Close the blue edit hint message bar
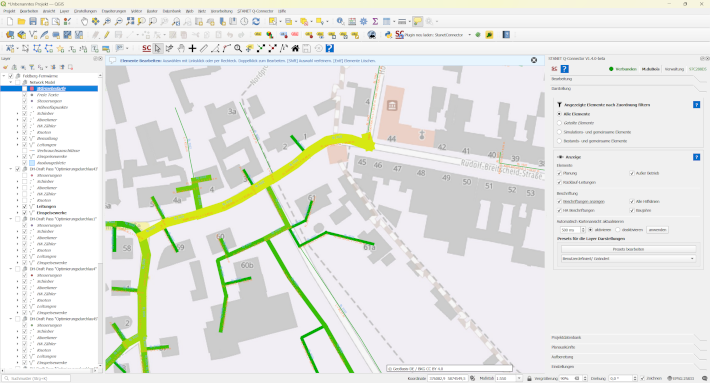This screenshot has height=383, width=710. (534, 60)
